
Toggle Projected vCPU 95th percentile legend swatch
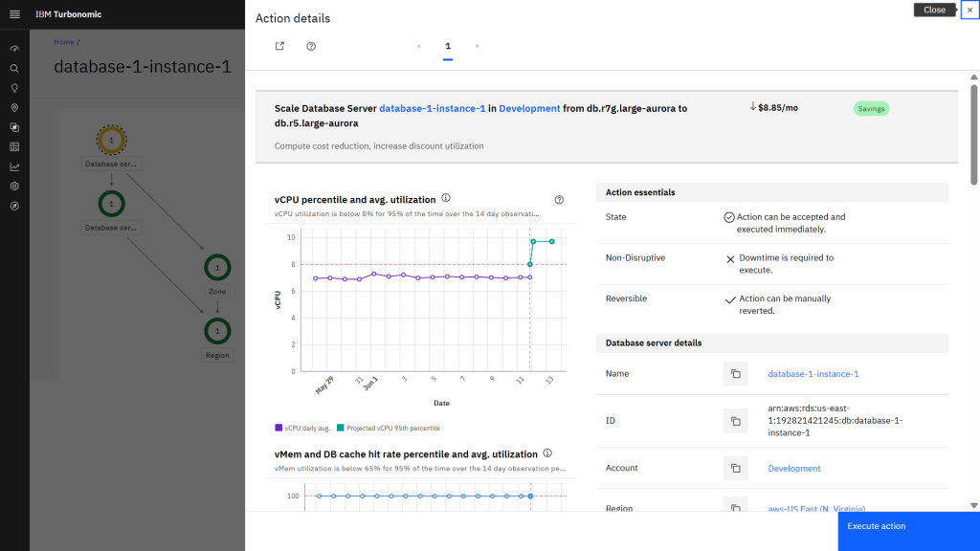[341, 428]
